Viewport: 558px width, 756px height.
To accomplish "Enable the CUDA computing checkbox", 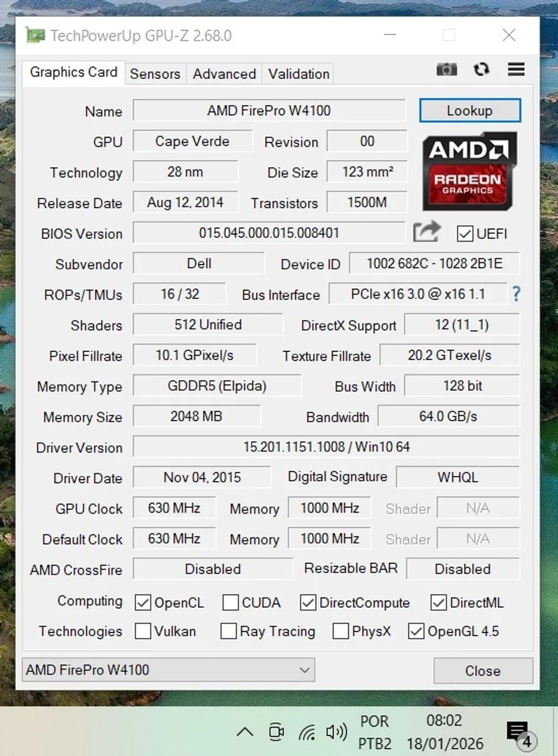I will pos(230,602).
